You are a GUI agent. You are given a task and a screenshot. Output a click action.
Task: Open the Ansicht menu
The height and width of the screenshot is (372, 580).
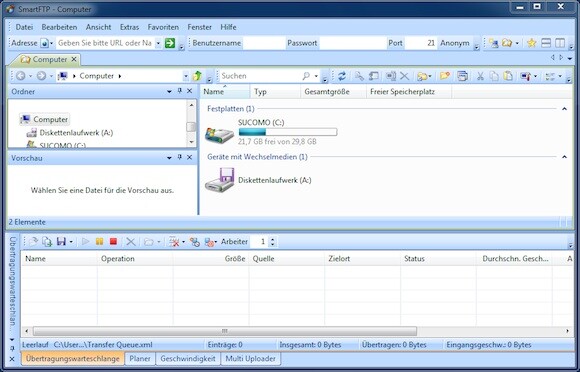tap(98, 27)
